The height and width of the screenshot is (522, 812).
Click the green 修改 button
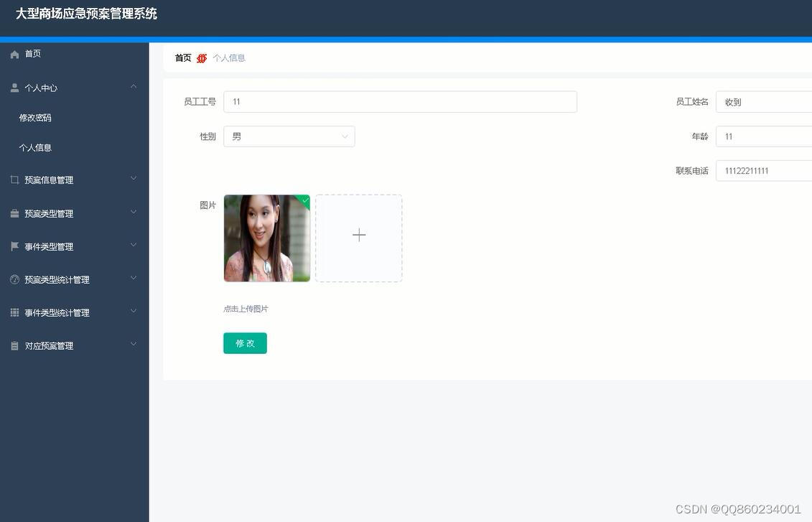click(x=245, y=342)
